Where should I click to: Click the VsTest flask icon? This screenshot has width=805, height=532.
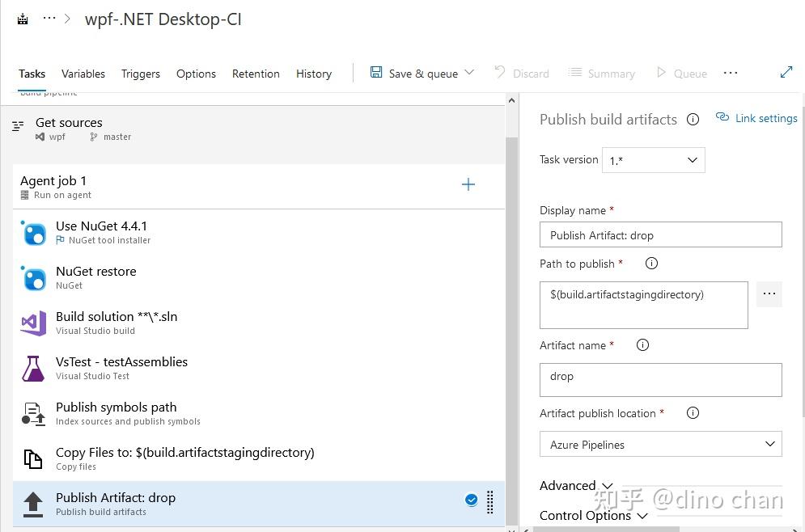pyautogui.click(x=33, y=369)
